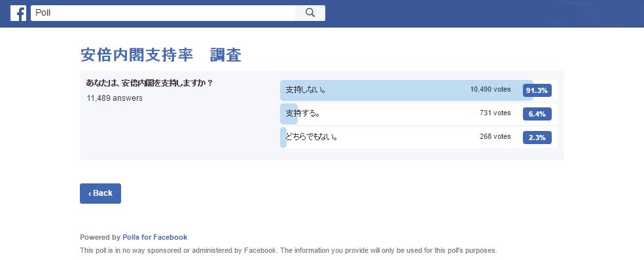Click the Powered by text label
Screen dimensions: 644x260
click(100, 237)
